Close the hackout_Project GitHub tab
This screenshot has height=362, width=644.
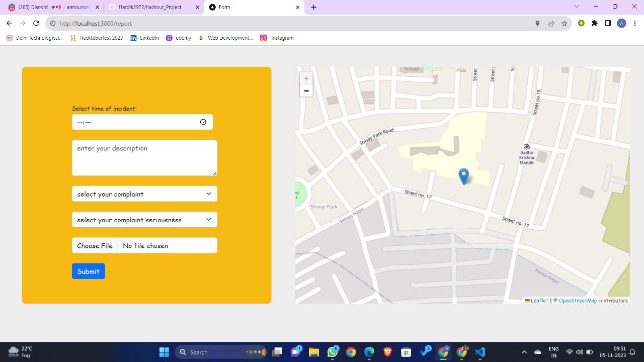pyautogui.click(x=198, y=7)
